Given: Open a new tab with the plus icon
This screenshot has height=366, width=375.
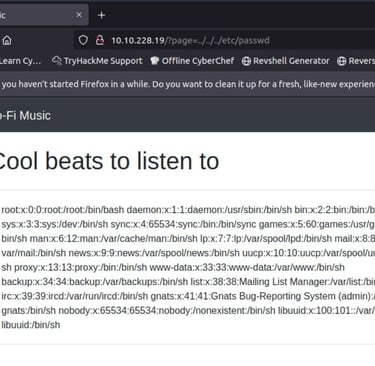Looking at the screenshot, I should click(102, 15).
